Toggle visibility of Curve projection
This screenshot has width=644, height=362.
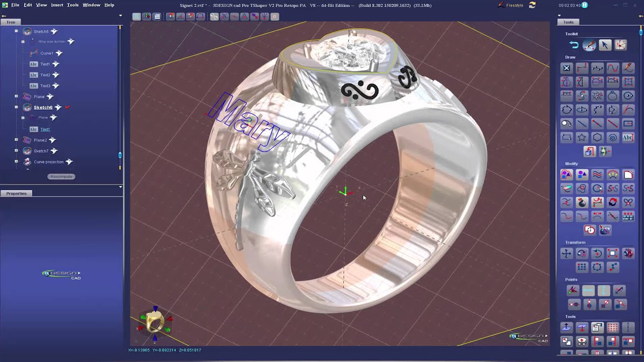[69, 162]
